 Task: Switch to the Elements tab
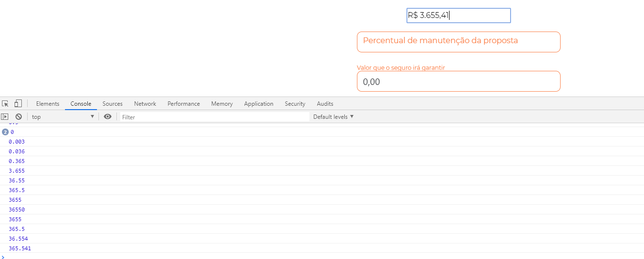pos(48,104)
